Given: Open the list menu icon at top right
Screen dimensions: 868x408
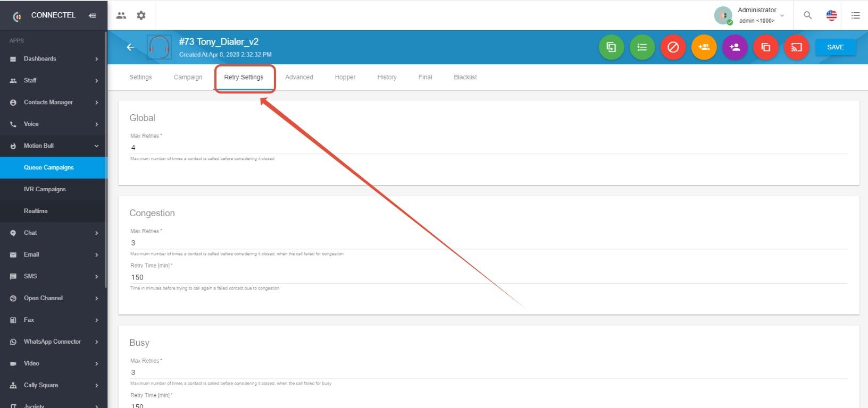Looking at the screenshot, I should [855, 15].
